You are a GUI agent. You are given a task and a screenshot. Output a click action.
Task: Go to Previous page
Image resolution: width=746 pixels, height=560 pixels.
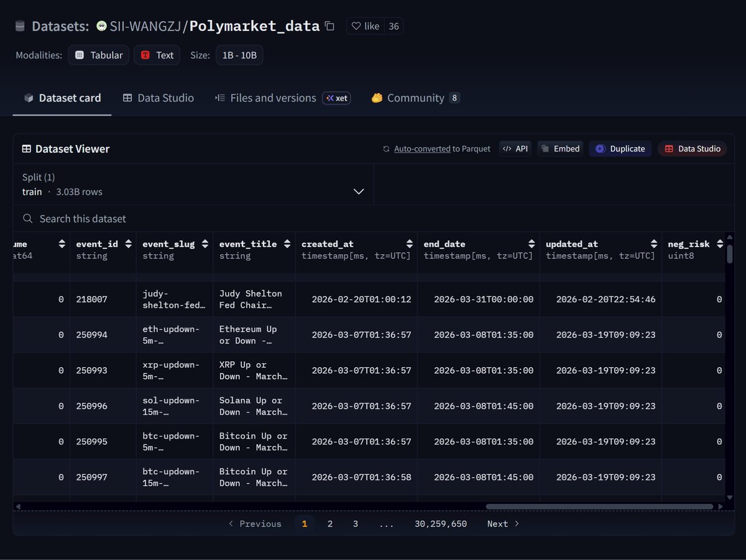click(x=255, y=524)
